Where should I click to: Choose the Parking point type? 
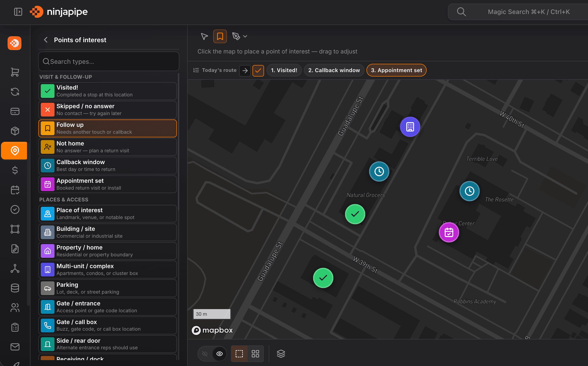pyautogui.click(x=108, y=288)
